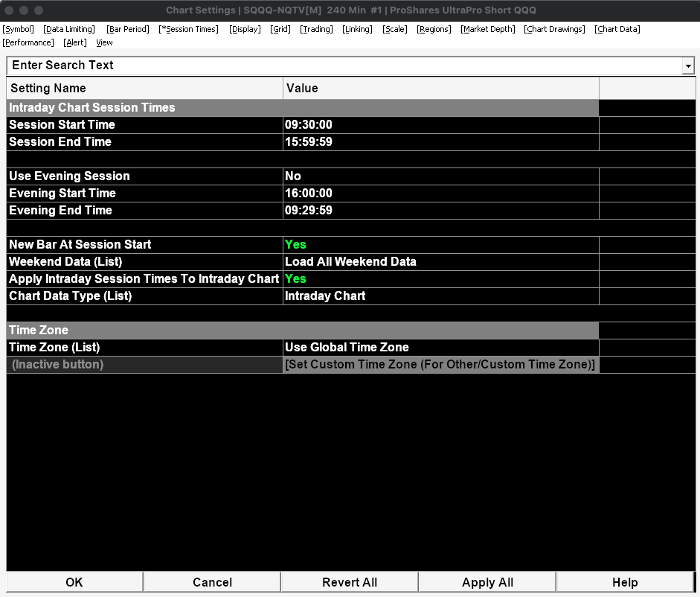The width and height of the screenshot is (700, 597).
Task: Open the Chart Data tab
Action: click(617, 29)
